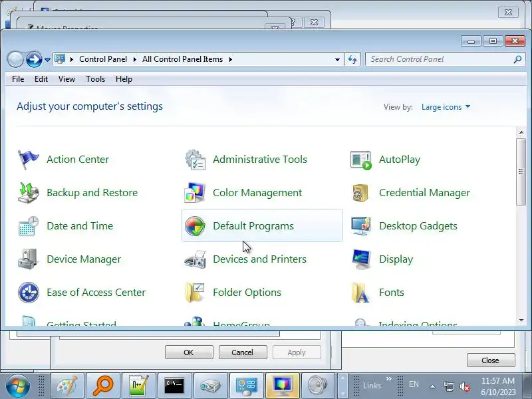The width and height of the screenshot is (532, 399).
Task: Click the Back navigation arrow
Action: 15,59
